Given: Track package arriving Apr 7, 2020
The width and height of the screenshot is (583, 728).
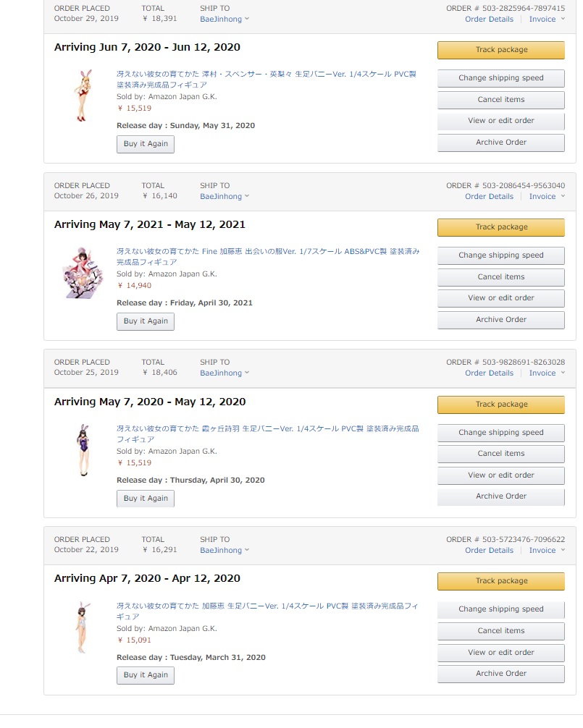Looking at the screenshot, I should [x=501, y=581].
